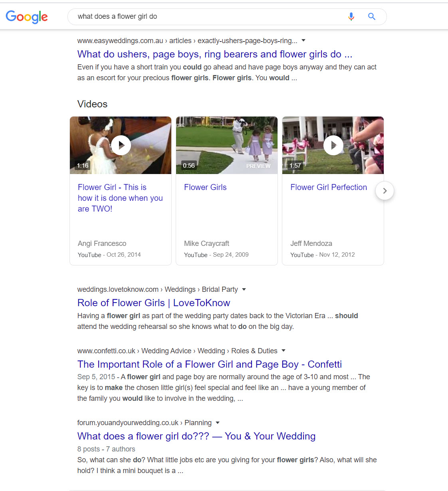Expand dropdown arrow next to lovetoknow URL
This screenshot has height=491, width=448.
click(244, 289)
